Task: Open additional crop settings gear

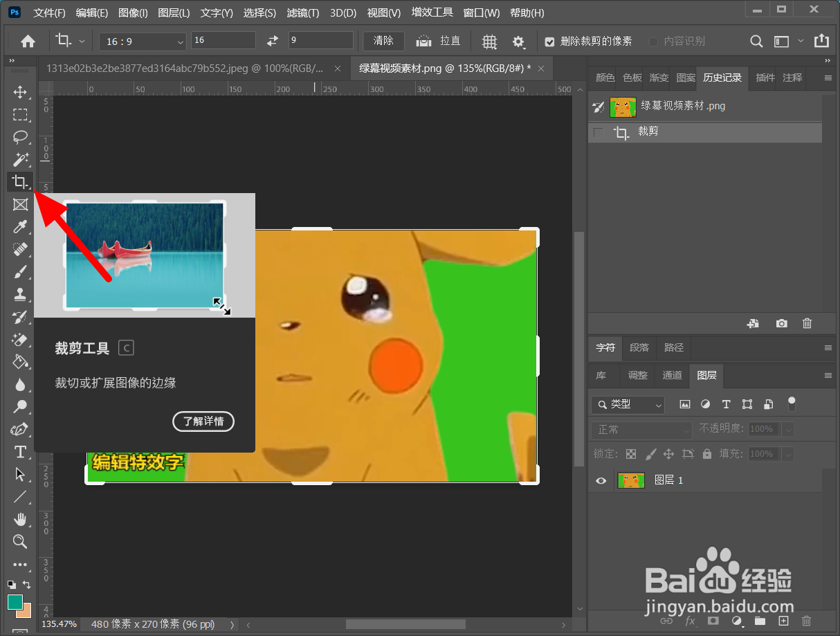Action: 519,42
